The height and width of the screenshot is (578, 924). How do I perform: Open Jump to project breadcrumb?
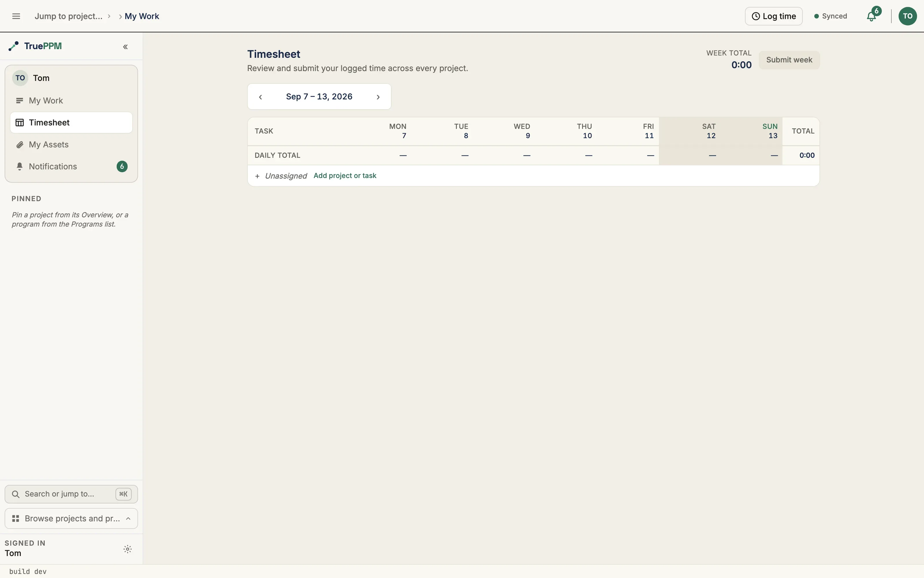coord(69,16)
